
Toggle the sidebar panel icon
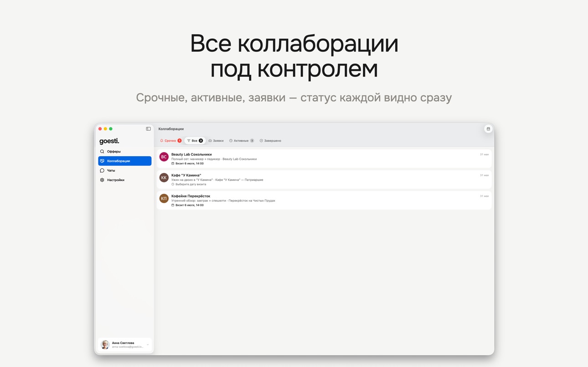(x=148, y=129)
